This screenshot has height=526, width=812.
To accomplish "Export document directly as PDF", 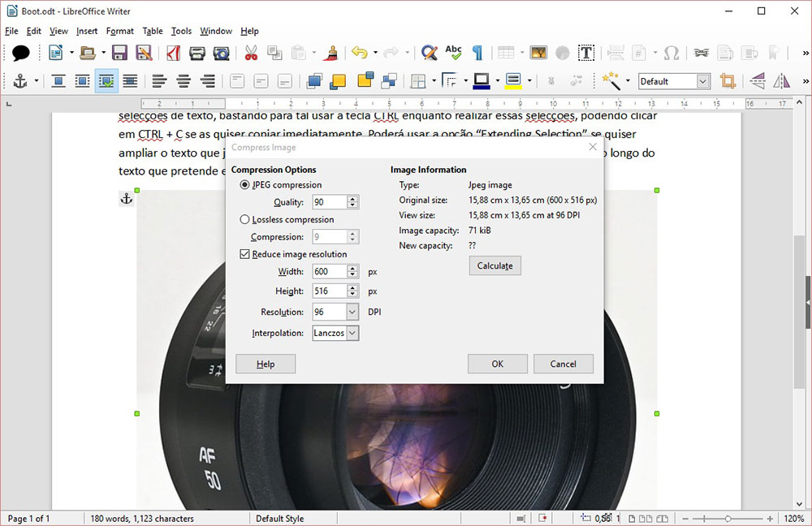I will click(x=173, y=53).
